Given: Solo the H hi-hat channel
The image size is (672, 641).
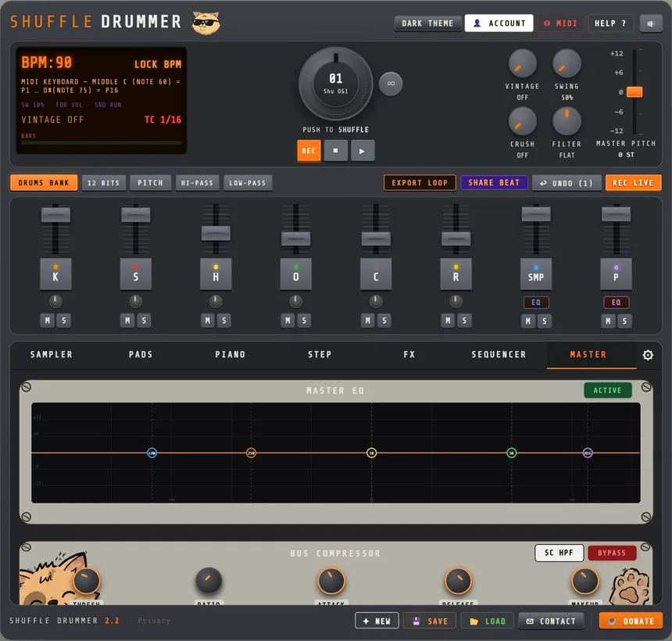Looking at the screenshot, I should point(224,320).
